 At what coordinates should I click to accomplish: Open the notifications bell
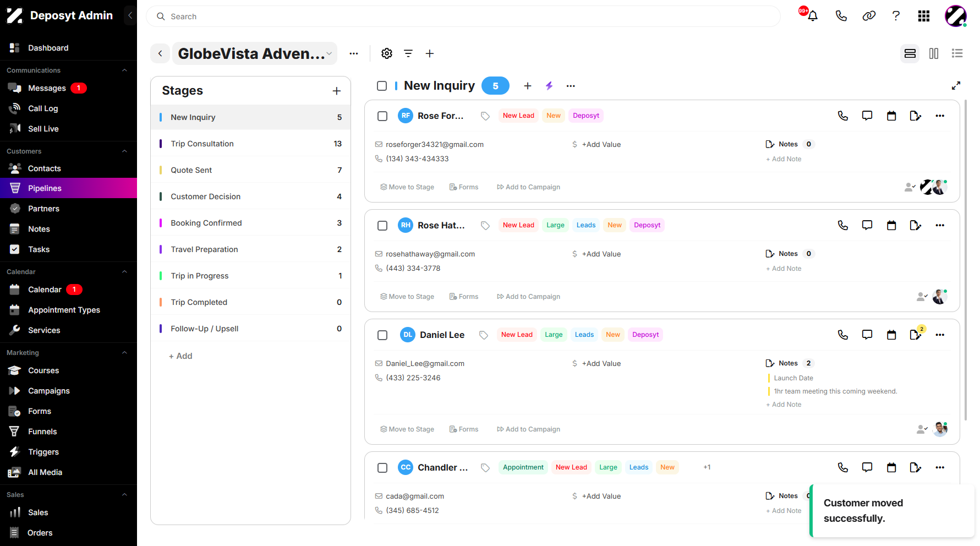point(812,16)
